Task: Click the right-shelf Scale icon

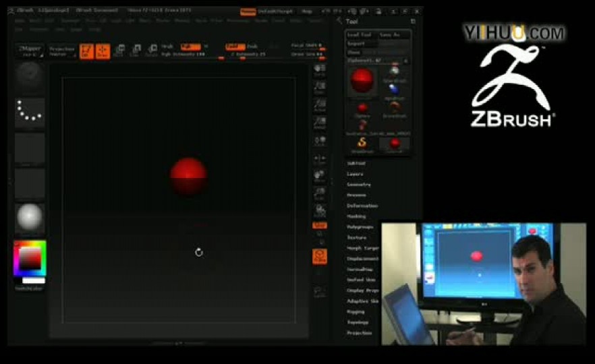Action: (x=320, y=193)
